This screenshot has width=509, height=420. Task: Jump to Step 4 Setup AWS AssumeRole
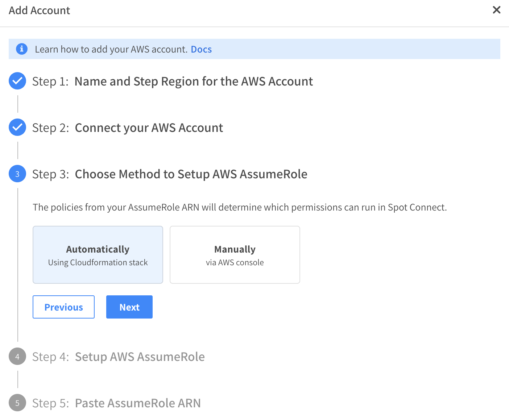[140, 357]
